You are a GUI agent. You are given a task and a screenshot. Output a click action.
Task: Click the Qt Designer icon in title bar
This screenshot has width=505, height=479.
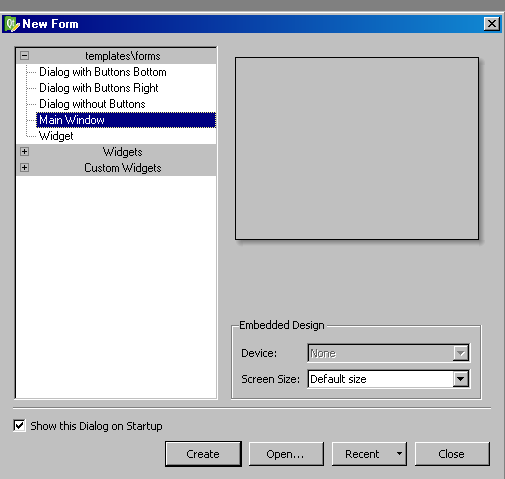(12, 24)
